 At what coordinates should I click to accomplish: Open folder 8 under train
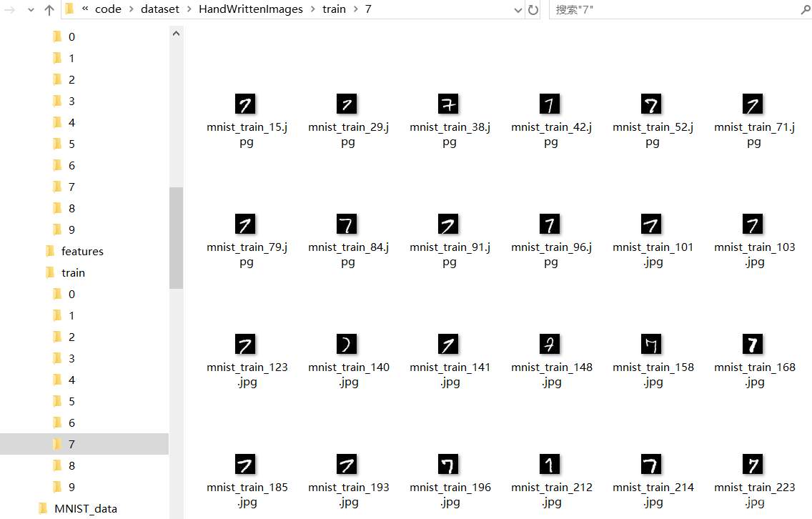tap(71, 465)
